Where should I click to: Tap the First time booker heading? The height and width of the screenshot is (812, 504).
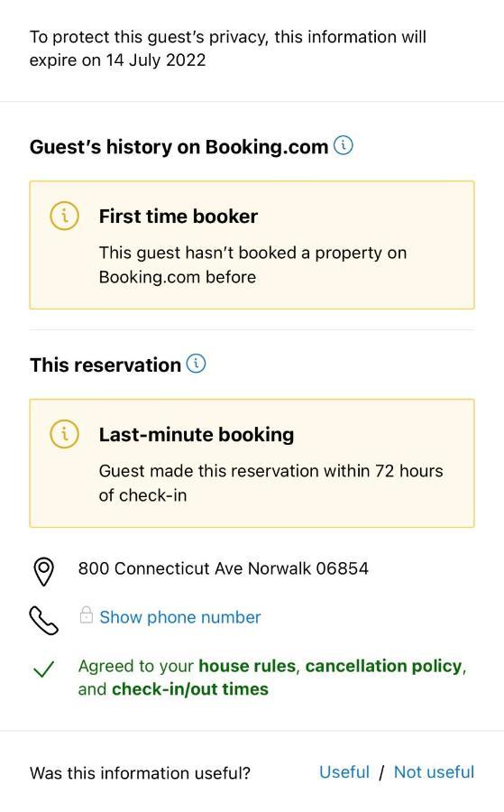click(x=178, y=216)
